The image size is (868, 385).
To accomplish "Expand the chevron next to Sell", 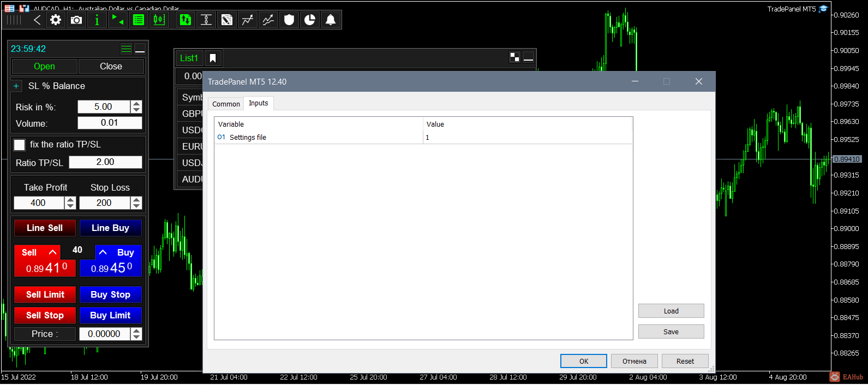I will coord(52,252).
